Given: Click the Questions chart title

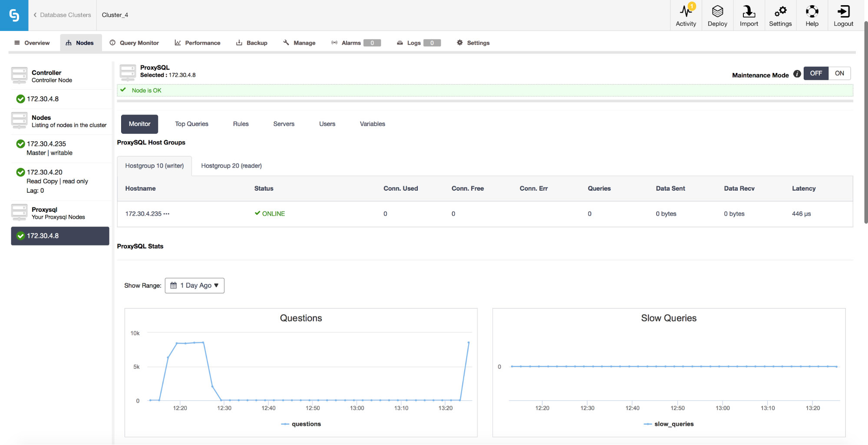Looking at the screenshot, I should [x=301, y=318].
